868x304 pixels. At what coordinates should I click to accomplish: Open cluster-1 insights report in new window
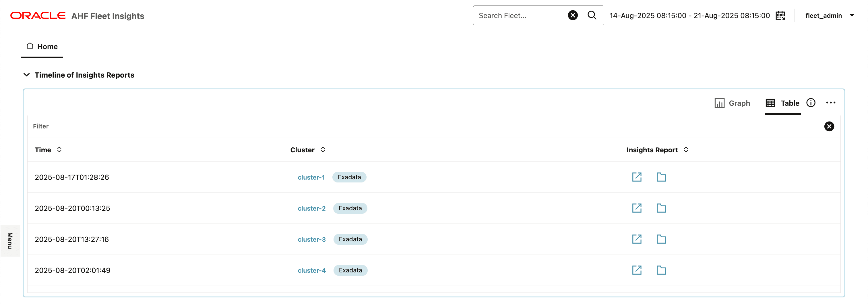pyautogui.click(x=637, y=177)
